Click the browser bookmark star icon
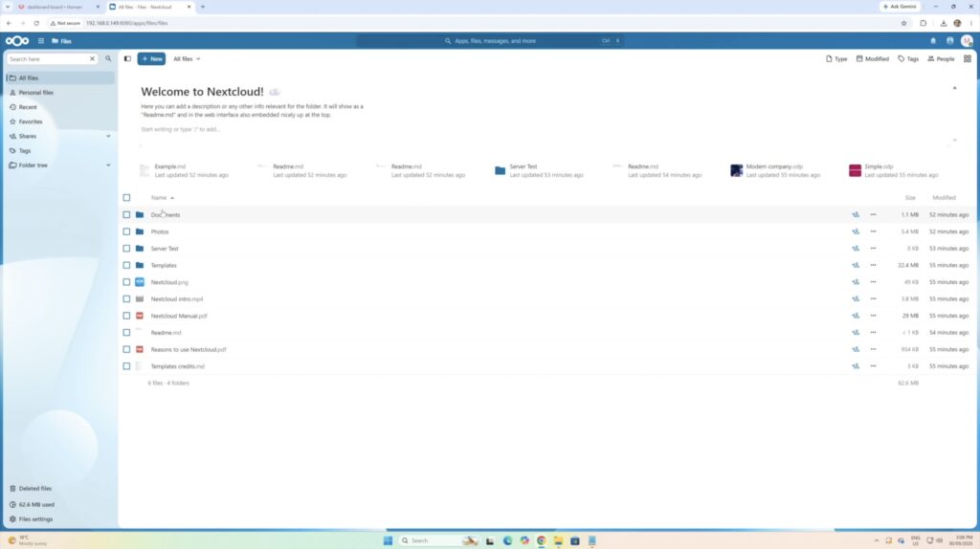Image resolution: width=980 pixels, height=549 pixels. pyautogui.click(x=903, y=23)
